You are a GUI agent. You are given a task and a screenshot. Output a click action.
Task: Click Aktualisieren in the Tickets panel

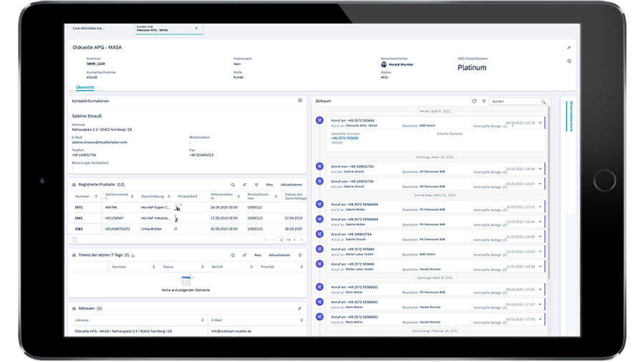(x=279, y=255)
